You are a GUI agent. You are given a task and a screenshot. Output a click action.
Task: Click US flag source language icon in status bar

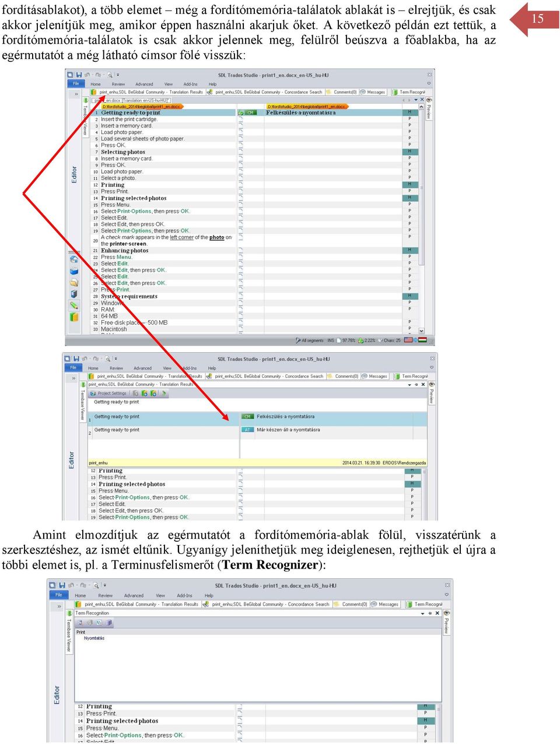coord(408,340)
